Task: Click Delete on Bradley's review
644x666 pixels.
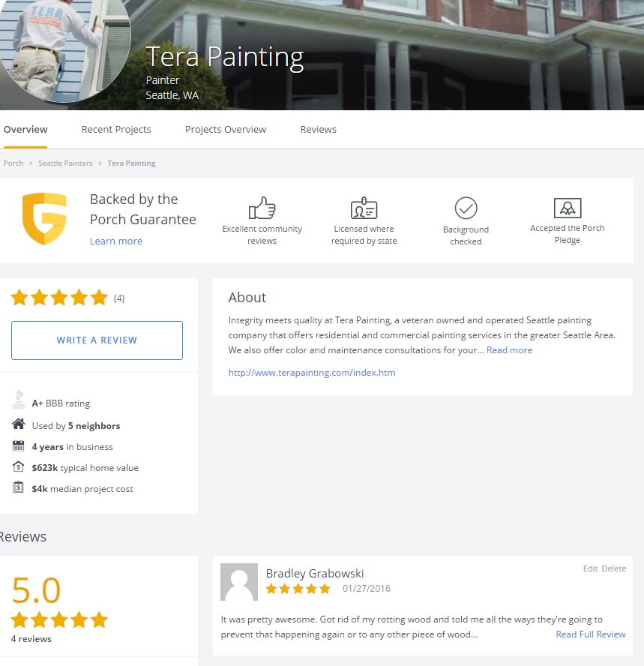Action: pos(614,568)
